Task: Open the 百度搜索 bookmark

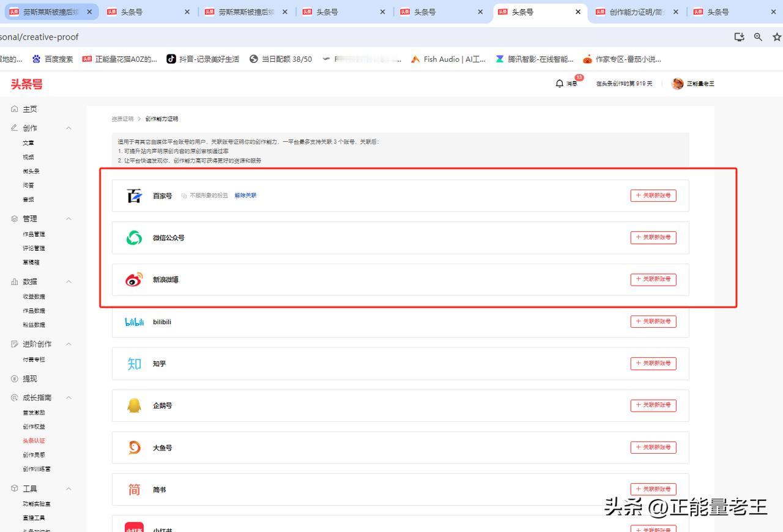Action: click(x=53, y=59)
